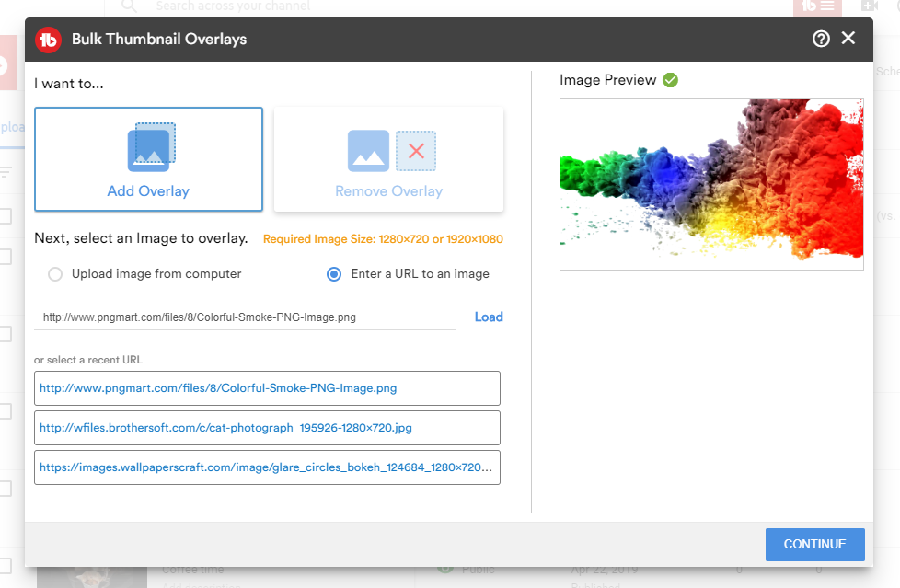Select Enter a URL to an image

coord(334,274)
